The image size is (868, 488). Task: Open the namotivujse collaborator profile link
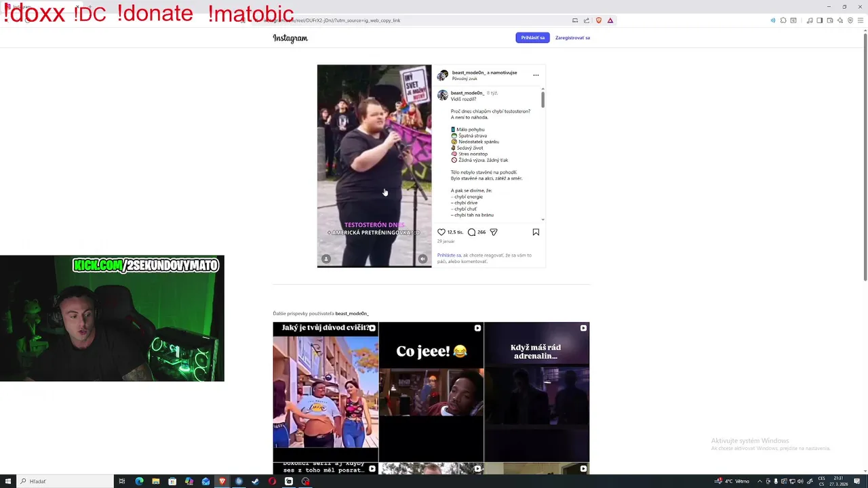click(x=504, y=73)
